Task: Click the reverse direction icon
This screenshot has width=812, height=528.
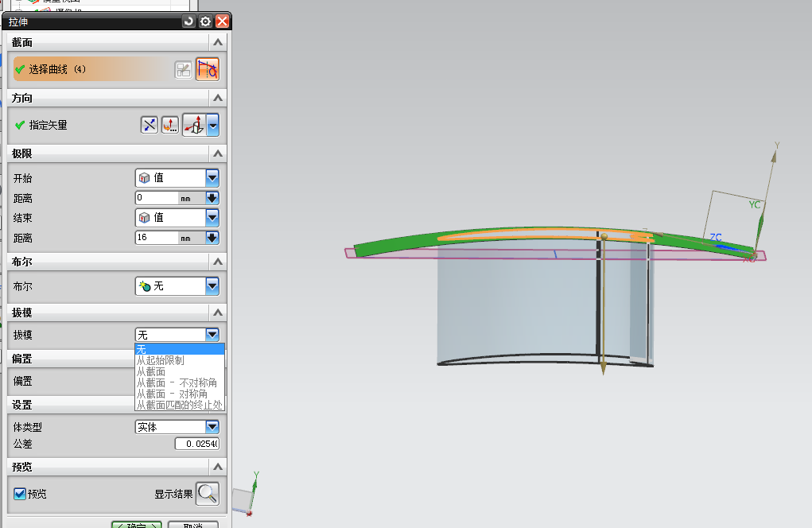Action: 150,125
